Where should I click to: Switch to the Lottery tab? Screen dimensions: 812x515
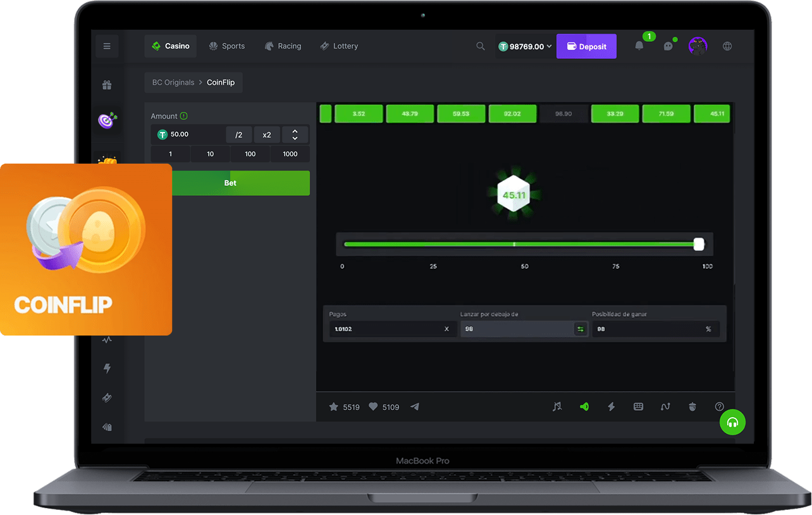[x=339, y=46]
